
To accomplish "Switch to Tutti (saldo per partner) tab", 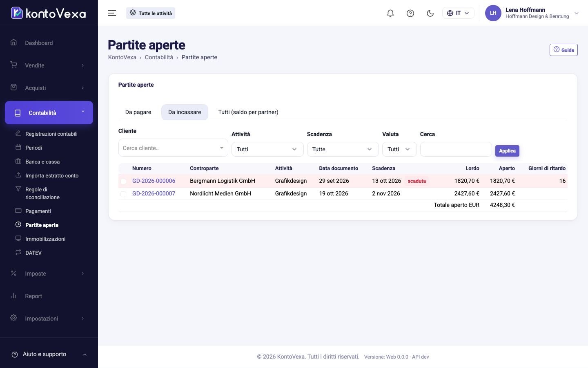I will [x=248, y=112].
